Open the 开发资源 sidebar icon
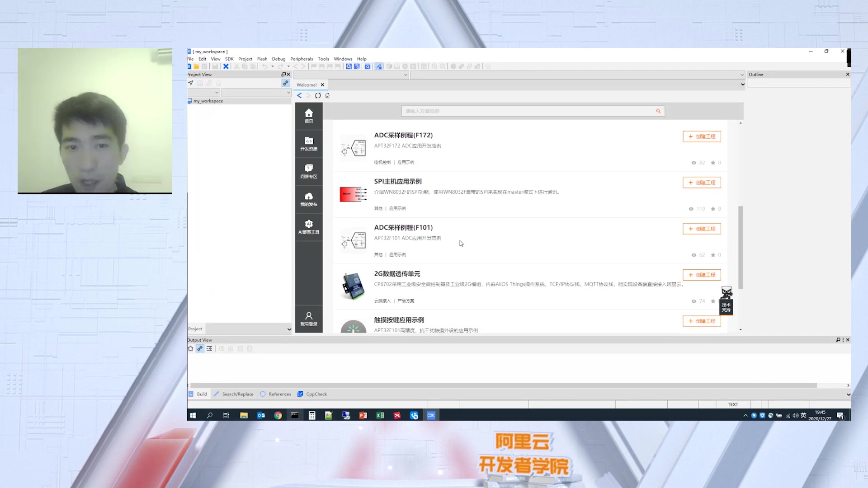Viewport: 868px width, 488px height. point(309,144)
